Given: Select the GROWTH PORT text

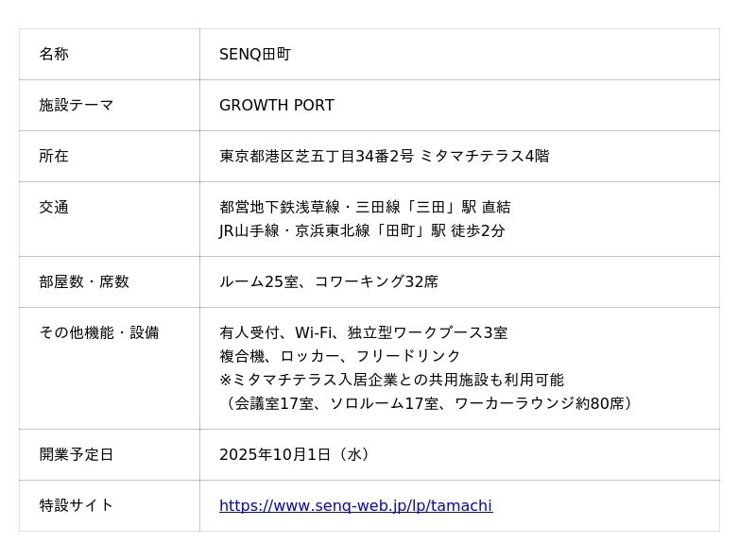Looking at the screenshot, I should click(277, 105).
